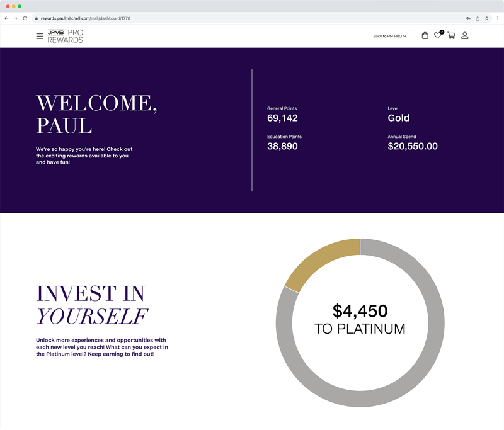Open the browser three-dot menu

coord(497,18)
